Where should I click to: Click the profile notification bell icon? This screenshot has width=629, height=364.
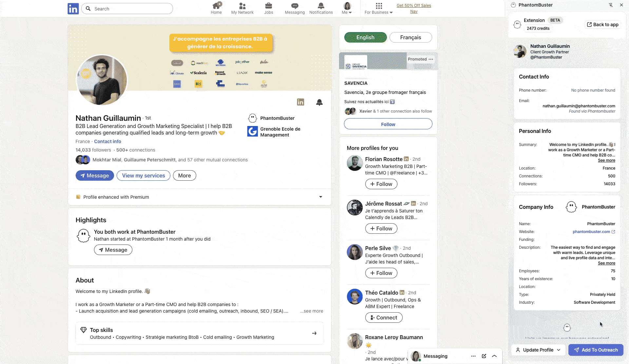click(x=319, y=102)
